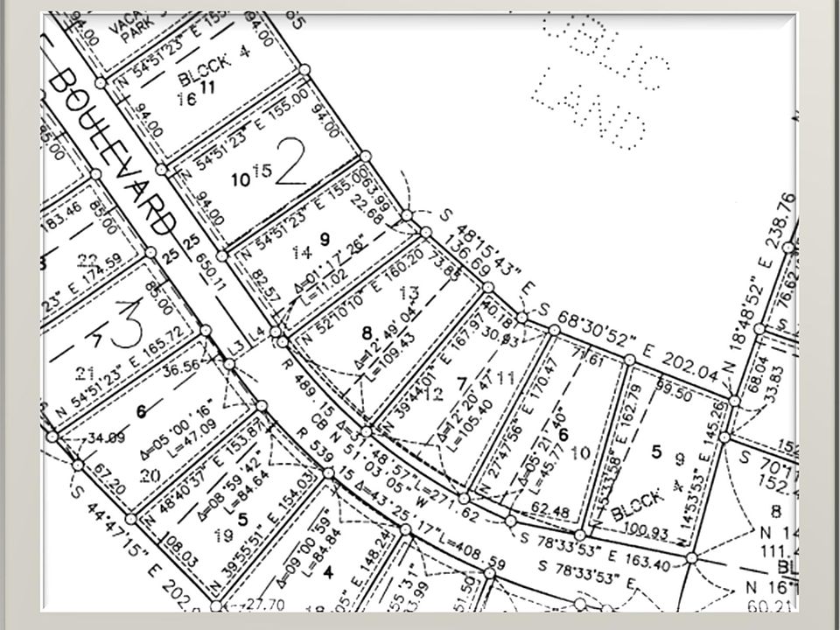Click lot line N 39°55'51" E 154.03

[261, 533]
